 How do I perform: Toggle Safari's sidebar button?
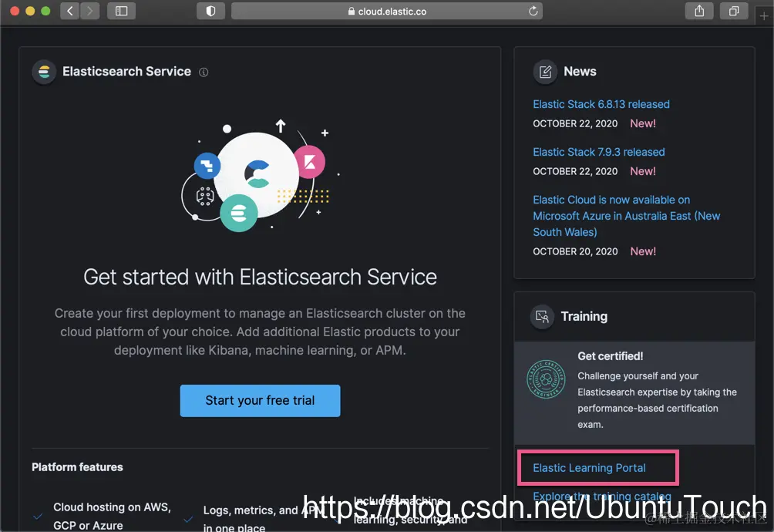pos(122,11)
